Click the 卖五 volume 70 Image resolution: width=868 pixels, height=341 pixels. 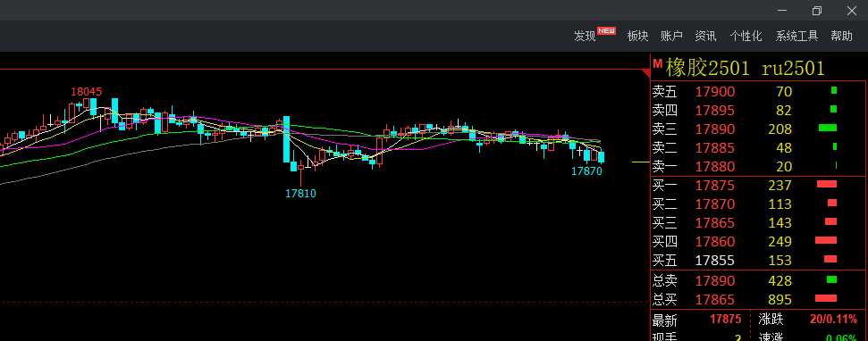(x=784, y=92)
